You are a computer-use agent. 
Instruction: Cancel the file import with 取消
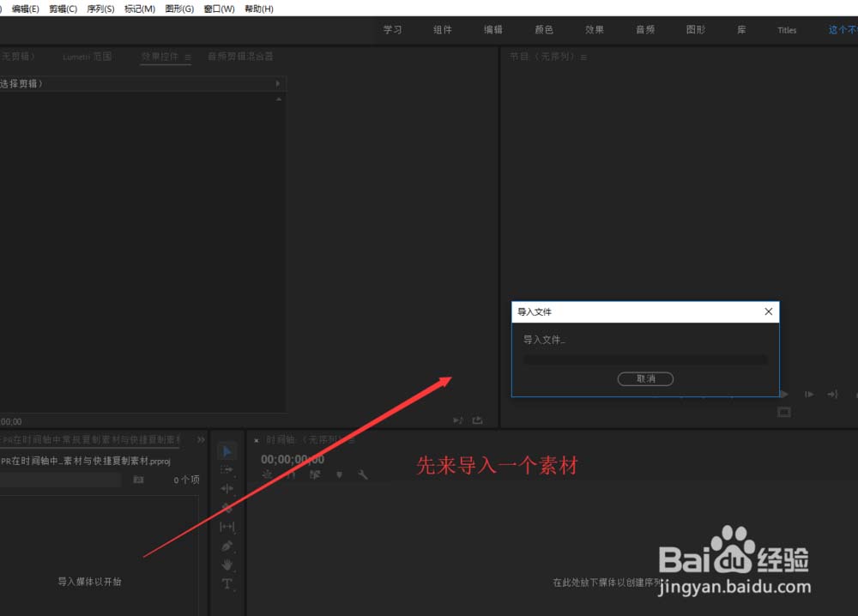pyautogui.click(x=645, y=378)
